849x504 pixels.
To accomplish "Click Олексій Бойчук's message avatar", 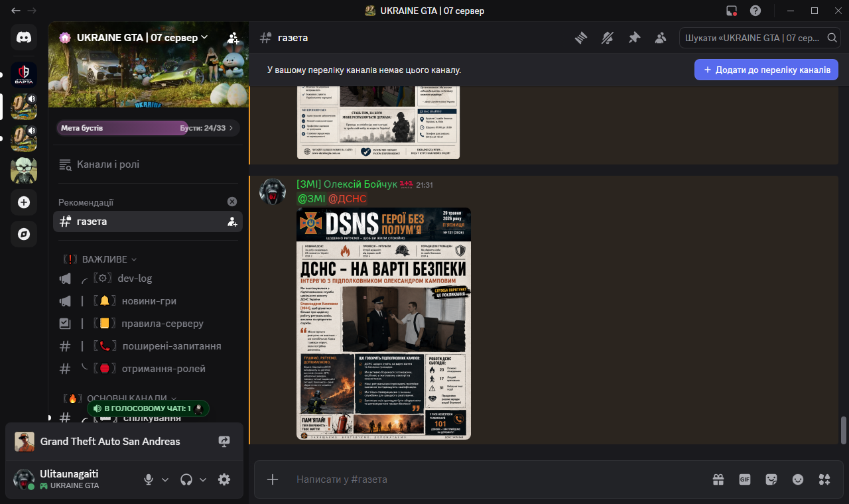I will point(272,192).
